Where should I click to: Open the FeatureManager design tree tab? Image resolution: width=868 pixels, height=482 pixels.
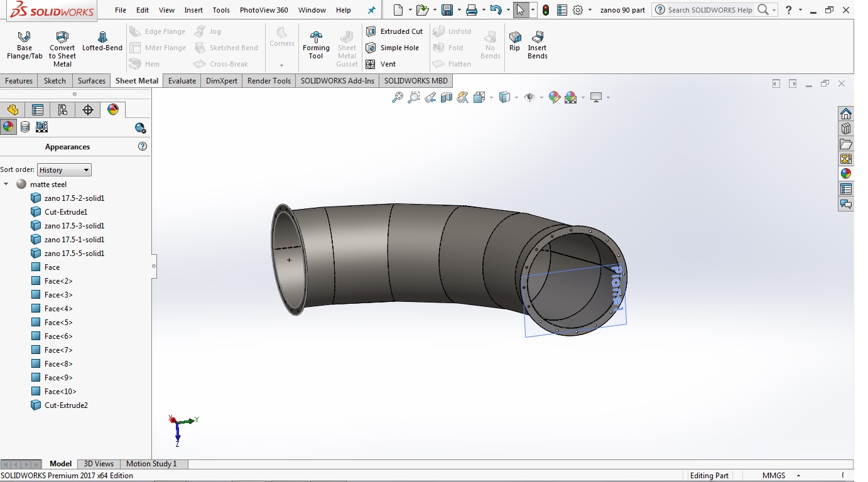pos(13,110)
